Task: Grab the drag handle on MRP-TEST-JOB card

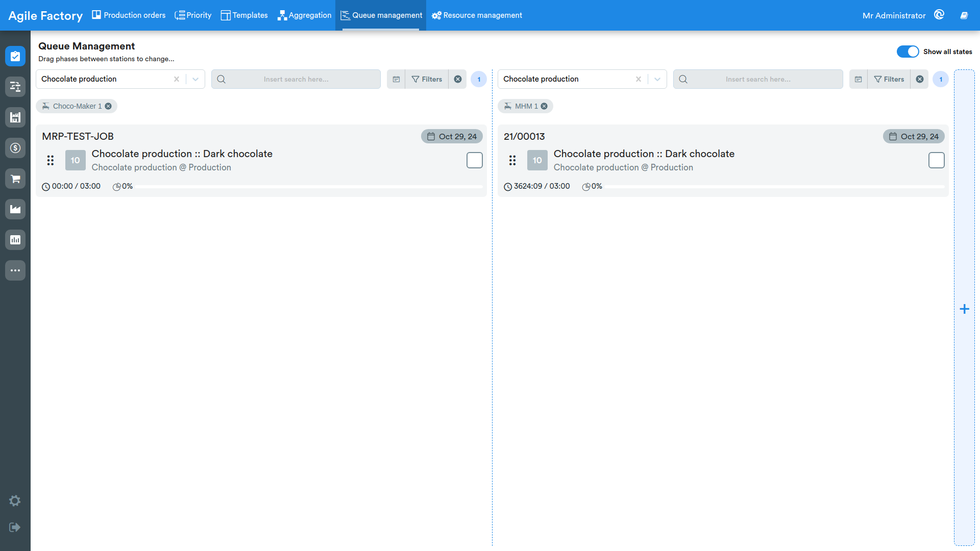Action: (x=51, y=160)
